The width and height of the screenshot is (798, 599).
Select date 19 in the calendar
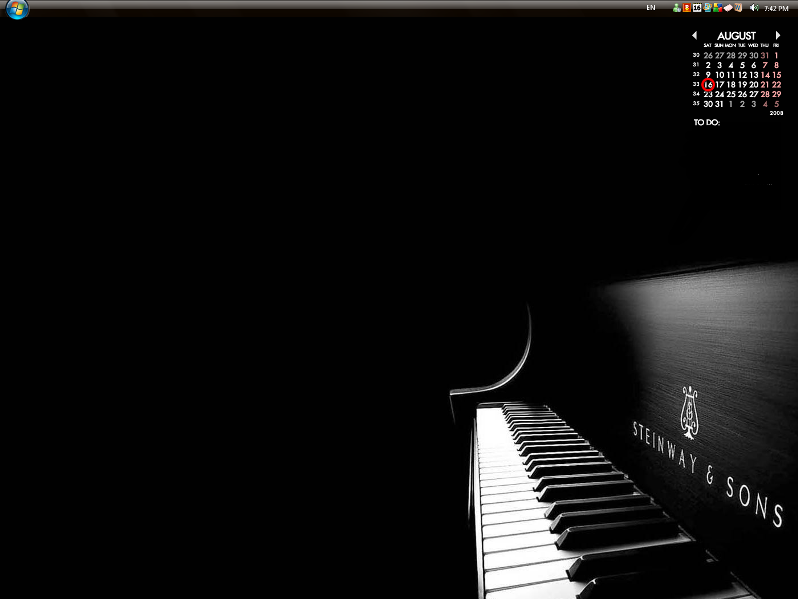pos(743,85)
